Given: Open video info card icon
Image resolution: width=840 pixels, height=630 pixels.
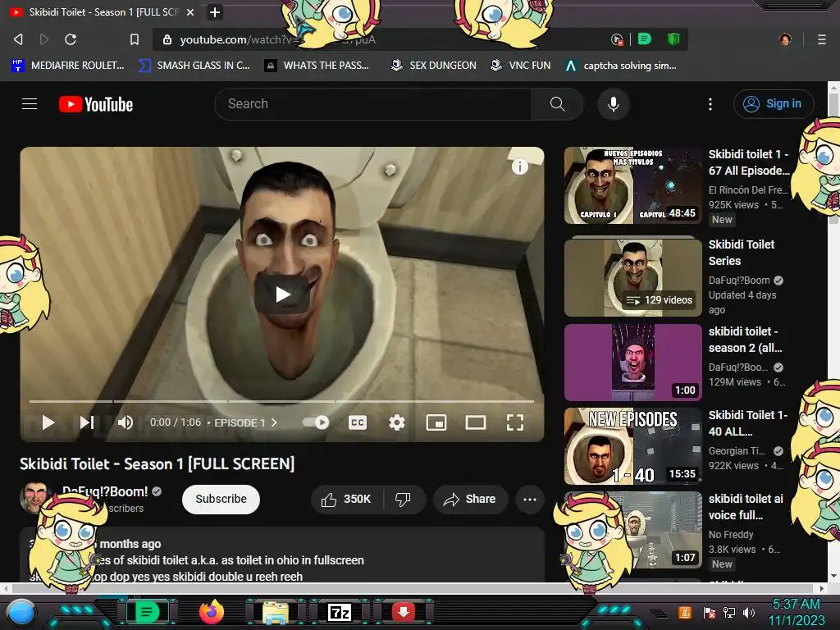Looking at the screenshot, I should click(519, 167).
